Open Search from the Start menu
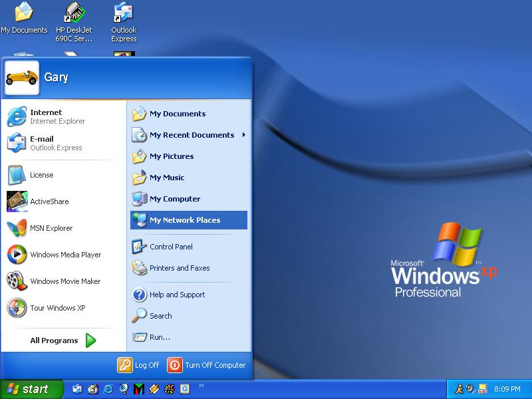The image size is (532, 399). (189, 316)
